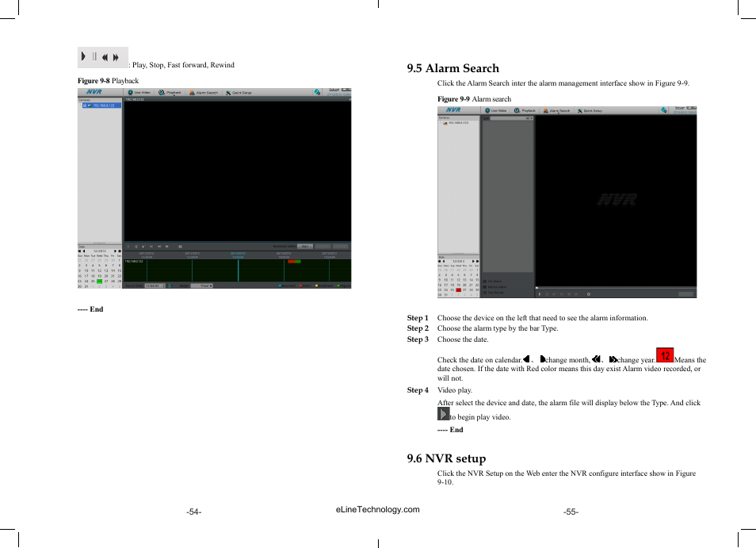
Task: Click the Focus Time spinner field
Action: [x=154, y=285]
